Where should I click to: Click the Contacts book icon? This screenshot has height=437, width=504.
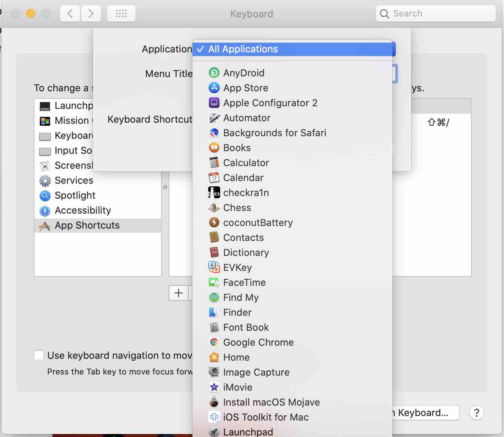[x=214, y=238]
